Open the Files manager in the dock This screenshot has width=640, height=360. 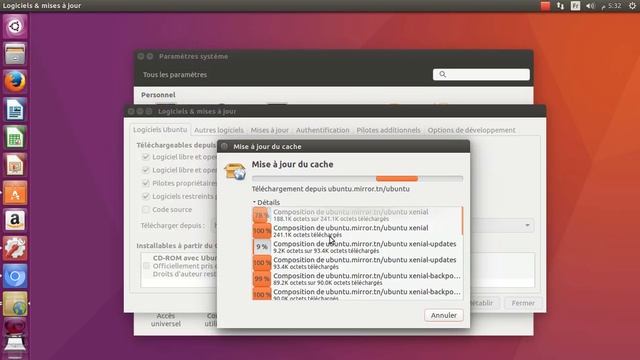point(15,54)
